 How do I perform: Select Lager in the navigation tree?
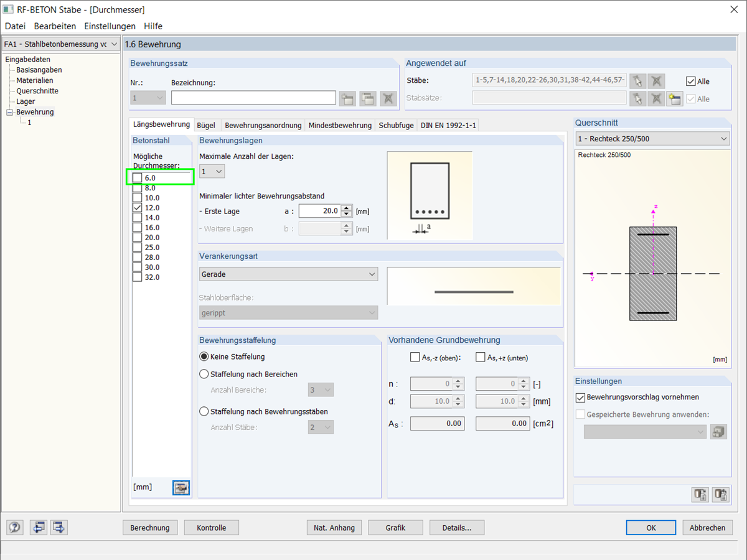pyautogui.click(x=26, y=101)
